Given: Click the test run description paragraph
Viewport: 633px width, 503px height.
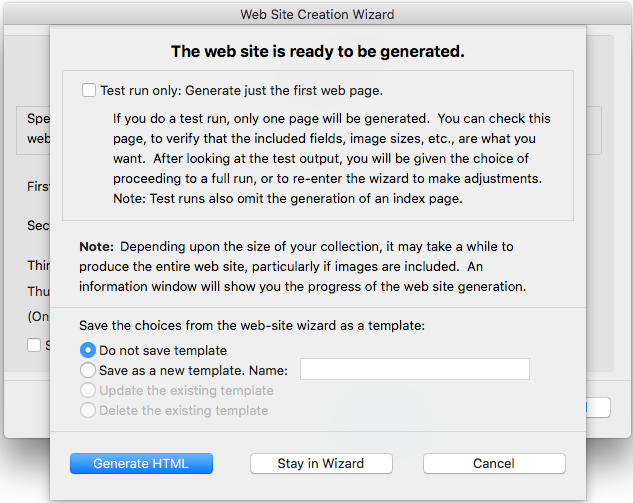Looking at the screenshot, I should pos(331,158).
